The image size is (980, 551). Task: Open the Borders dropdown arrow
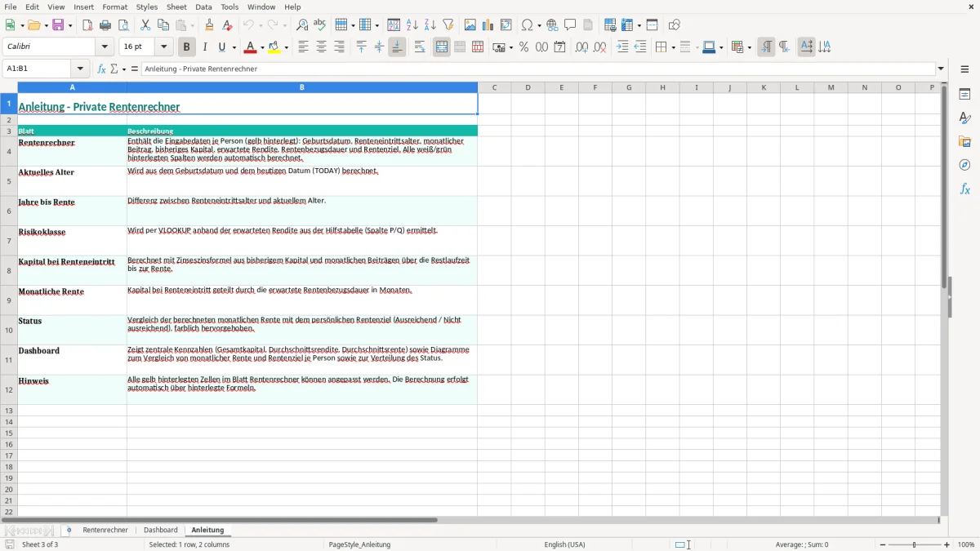click(x=673, y=47)
